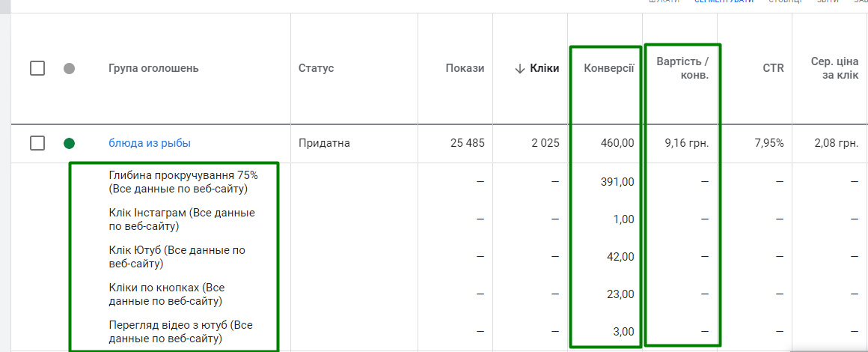Open the green status dot for блюда из рыбы
The width and height of the screenshot is (868, 352).
70,143
